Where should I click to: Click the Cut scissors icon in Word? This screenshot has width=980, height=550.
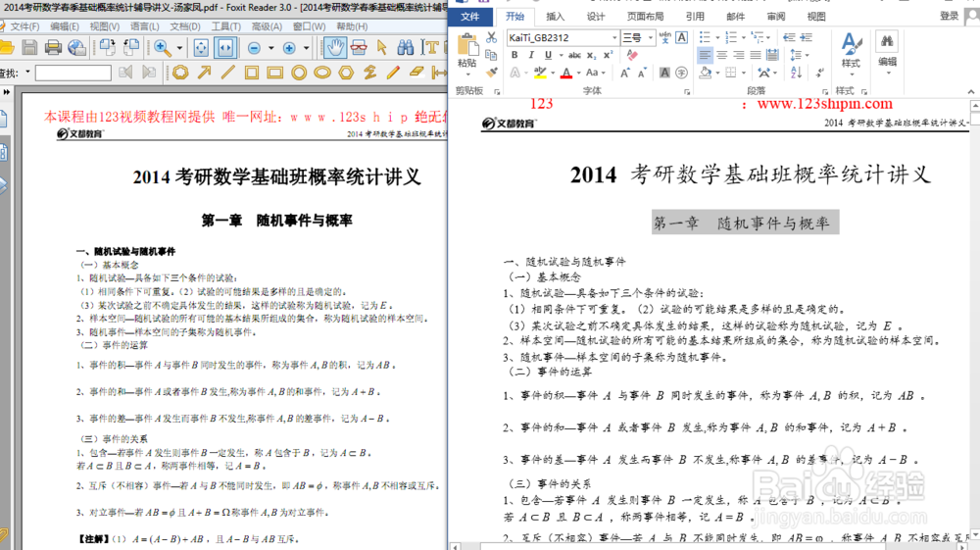pos(491,37)
